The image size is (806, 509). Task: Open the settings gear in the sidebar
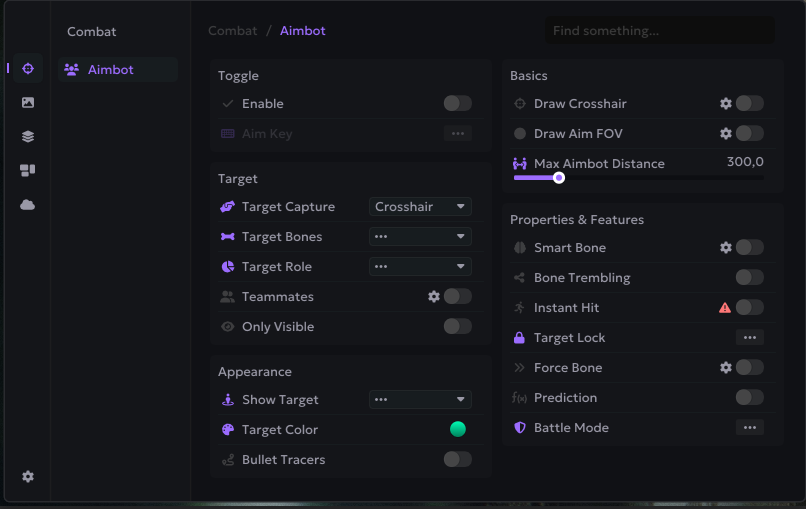pos(28,477)
